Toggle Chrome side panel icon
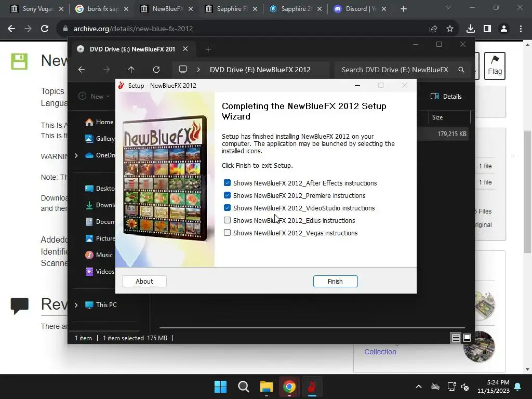Viewport: 532px width, 399px height. [x=487, y=29]
